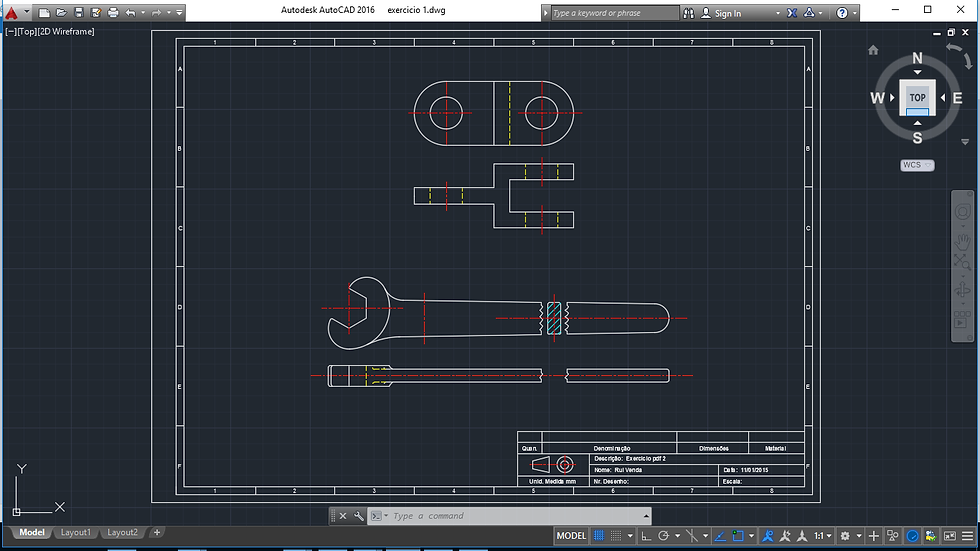Click the S compass direction on ViewCube

point(917,138)
